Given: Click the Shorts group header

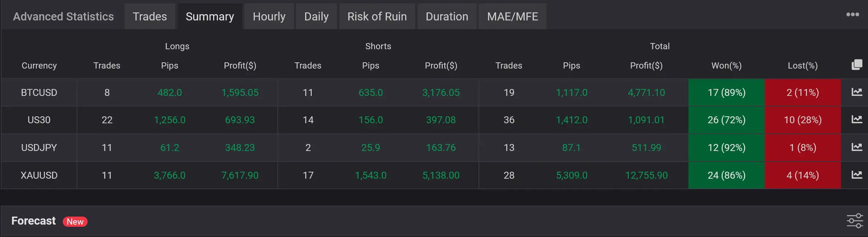Looking at the screenshot, I should point(378,46).
